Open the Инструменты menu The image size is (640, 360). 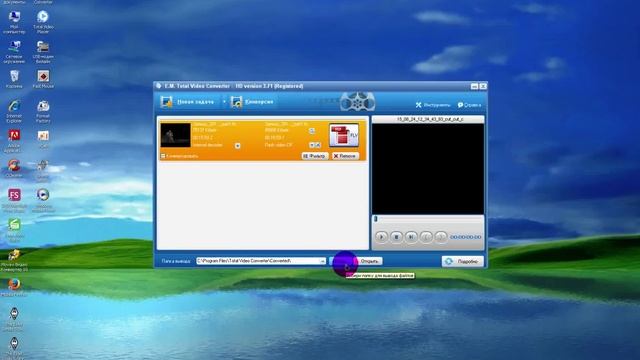pyautogui.click(x=433, y=105)
